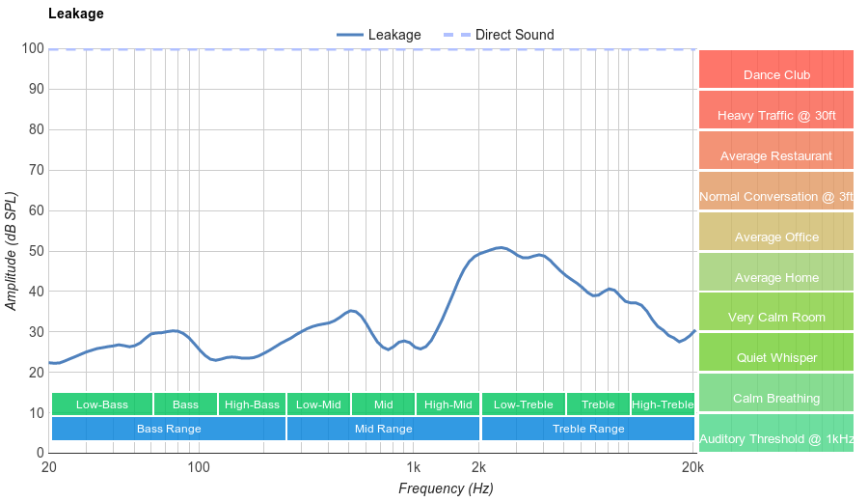This screenshot has height=502, width=868.
Task: Select the green Bass band block
Action: click(x=185, y=404)
